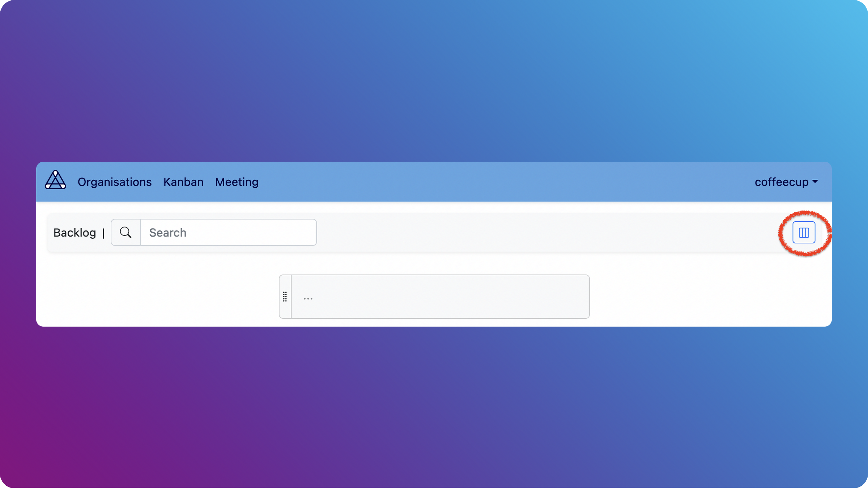Click the Organisations navigation link

[x=114, y=181]
